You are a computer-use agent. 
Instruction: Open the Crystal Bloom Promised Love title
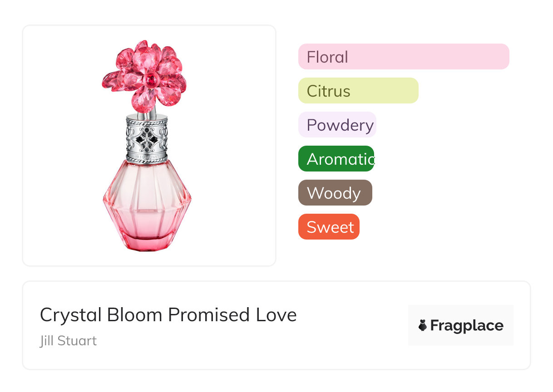point(168,315)
